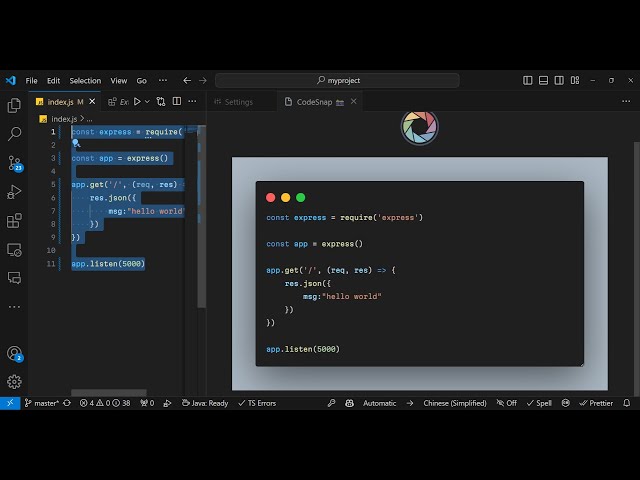Click the CodeSnap shutter capture icon
This screenshot has width=640, height=480.
(420, 127)
